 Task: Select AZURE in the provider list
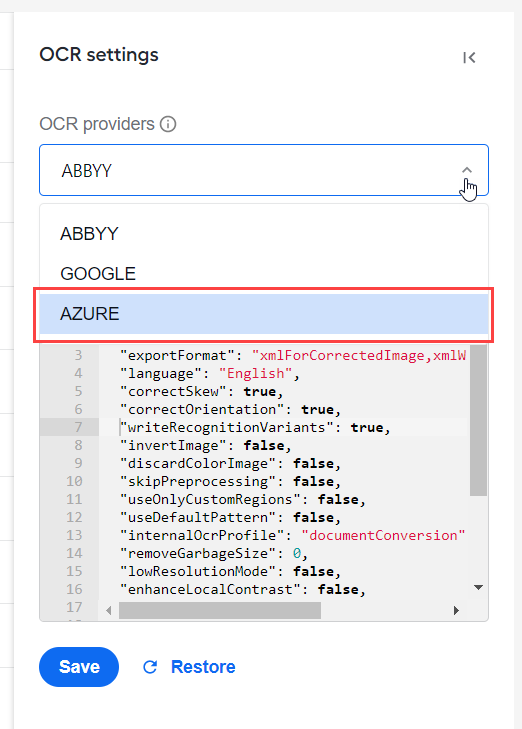(264, 314)
